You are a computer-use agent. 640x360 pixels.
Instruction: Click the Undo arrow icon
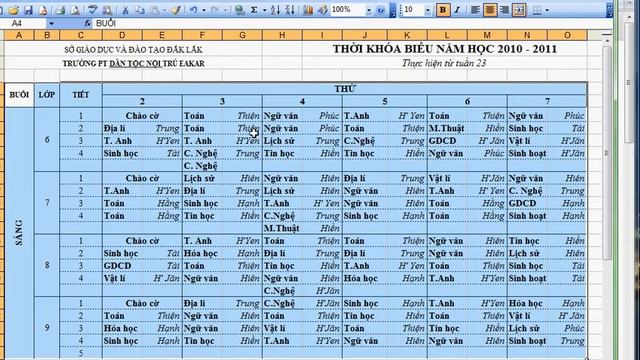pyautogui.click(x=193, y=10)
